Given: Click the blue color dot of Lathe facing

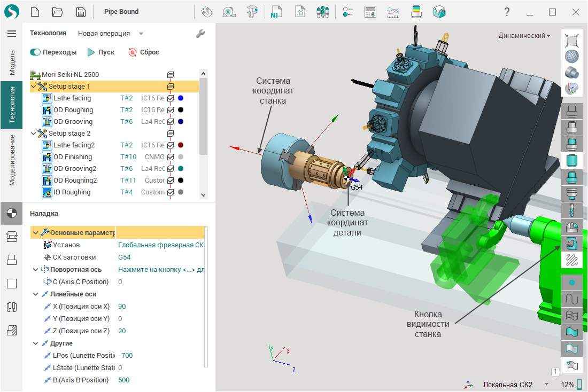Looking at the screenshot, I should (x=181, y=98).
